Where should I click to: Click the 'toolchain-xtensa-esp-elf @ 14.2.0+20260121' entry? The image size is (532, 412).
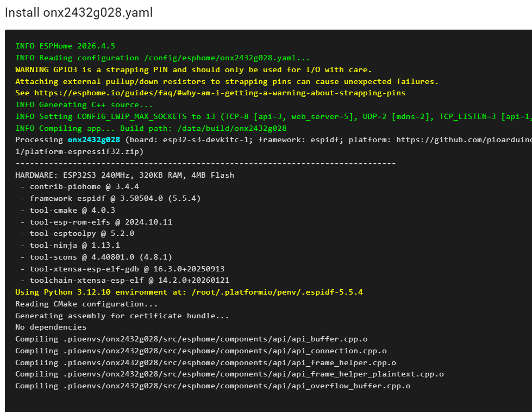coord(129,280)
